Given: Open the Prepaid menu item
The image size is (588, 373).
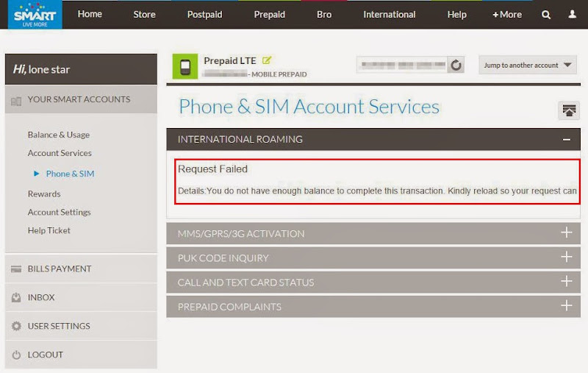Looking at the screenshot, I should (x=270, y=15).
